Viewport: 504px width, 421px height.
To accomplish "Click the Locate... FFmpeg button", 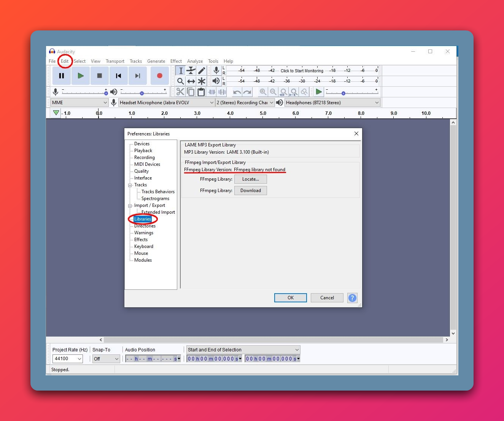I will 251,179.
